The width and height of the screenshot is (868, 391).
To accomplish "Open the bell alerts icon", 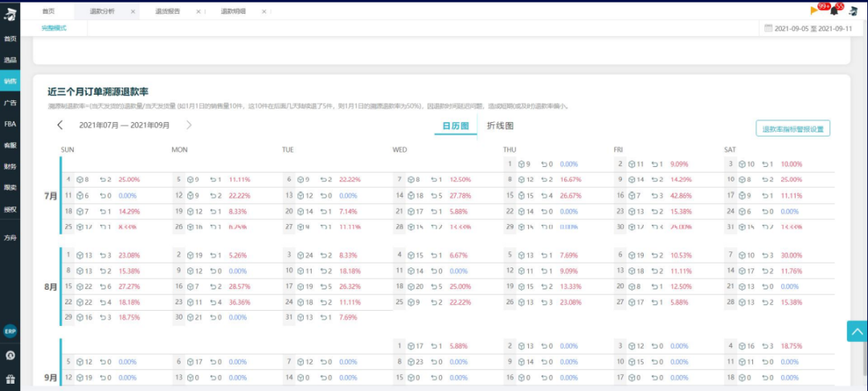I will click(834, 11).
